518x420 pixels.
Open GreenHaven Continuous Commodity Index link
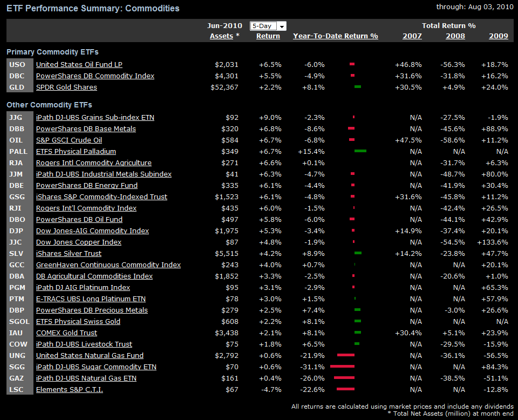pyautogui.click(x=108, y=265)
